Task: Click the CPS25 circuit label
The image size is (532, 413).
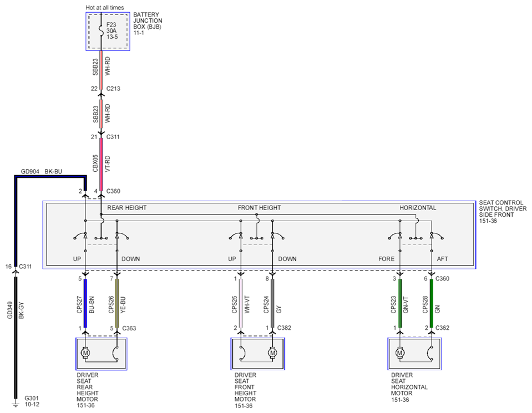Action: pos(235,305)
